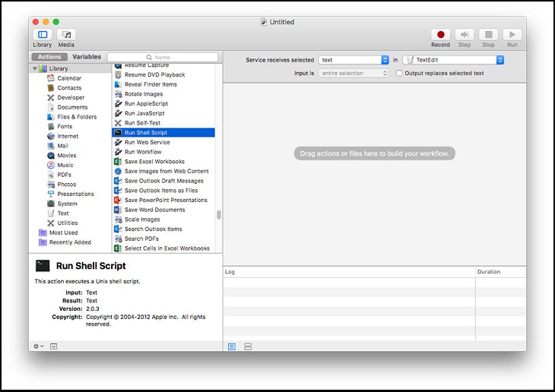Select Save Outlook Items as Files action
The height and width of the screenshot is (392, 555).
click(x=163, y=191)
